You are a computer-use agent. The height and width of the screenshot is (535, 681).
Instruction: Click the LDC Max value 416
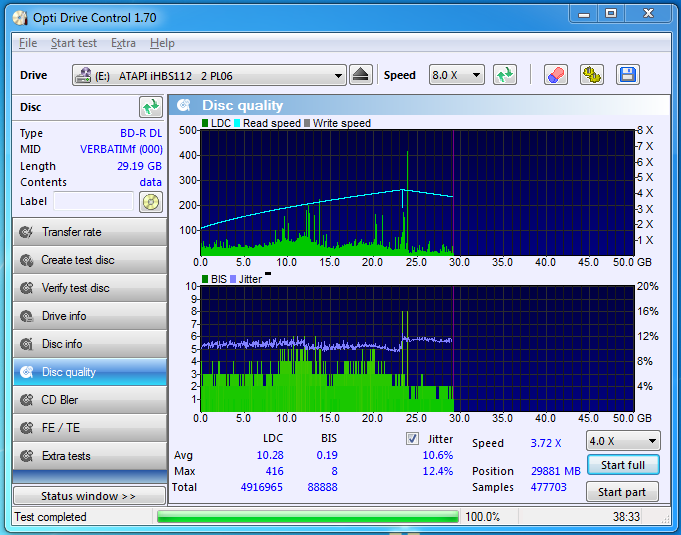(274, 471)
